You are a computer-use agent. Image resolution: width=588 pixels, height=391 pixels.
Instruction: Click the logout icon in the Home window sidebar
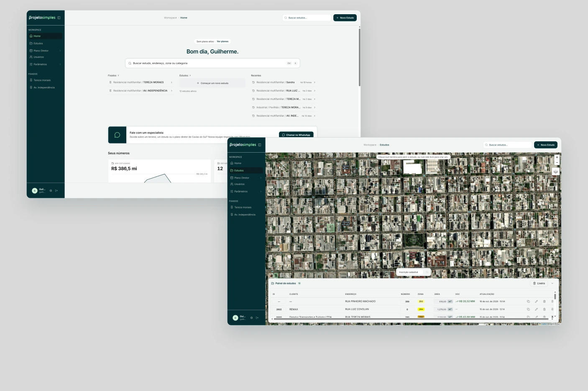pos(56,191)
